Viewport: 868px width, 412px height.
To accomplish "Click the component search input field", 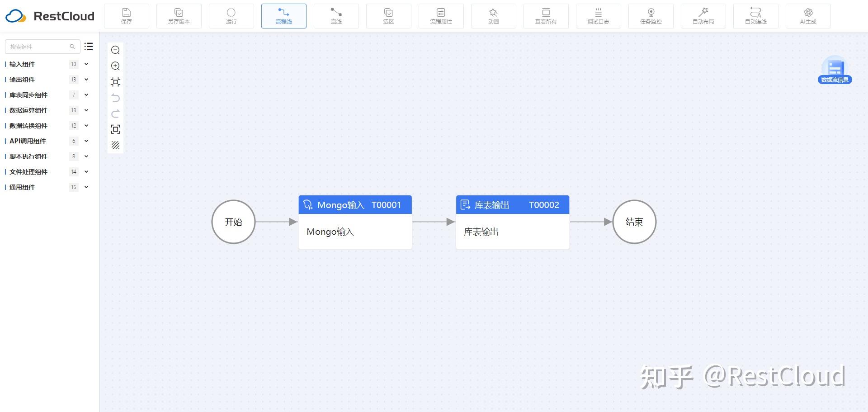I will pyautogui.click(x=41, y=46).
